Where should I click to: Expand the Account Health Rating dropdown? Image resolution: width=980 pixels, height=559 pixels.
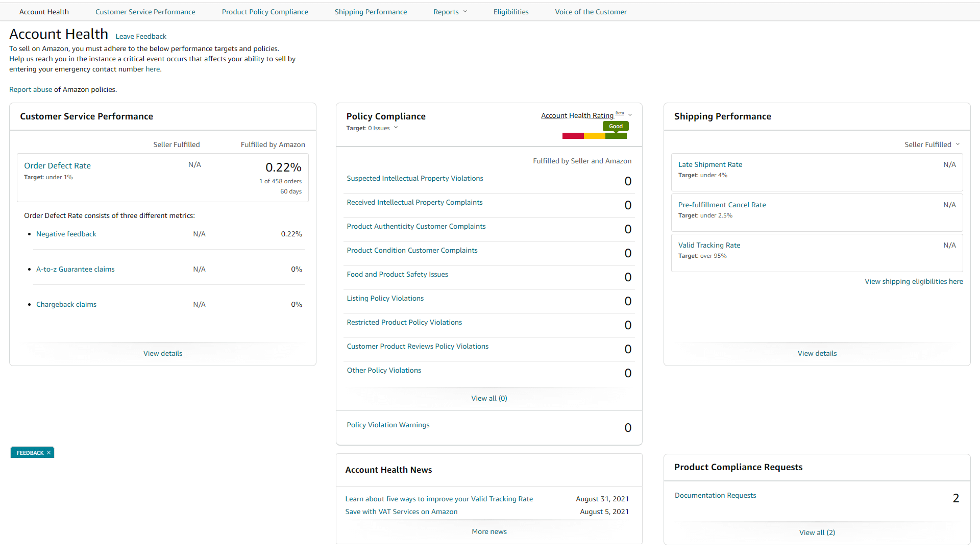point(630,115)
